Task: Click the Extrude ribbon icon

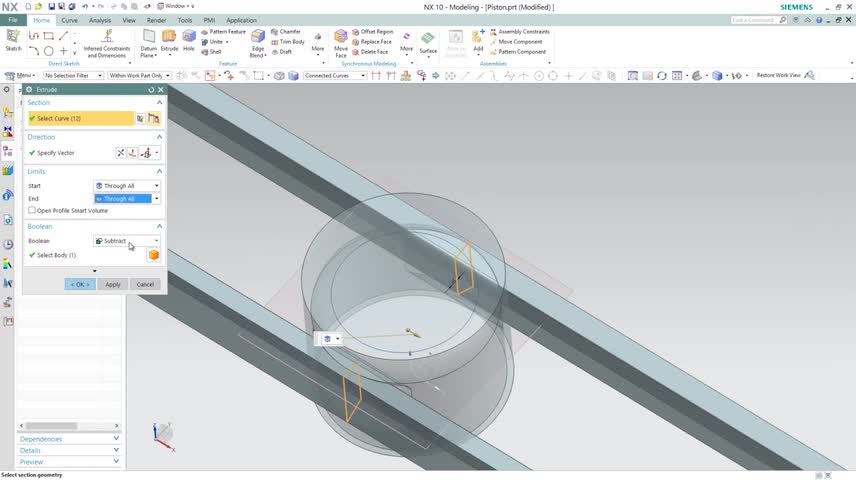Action: 169,40
